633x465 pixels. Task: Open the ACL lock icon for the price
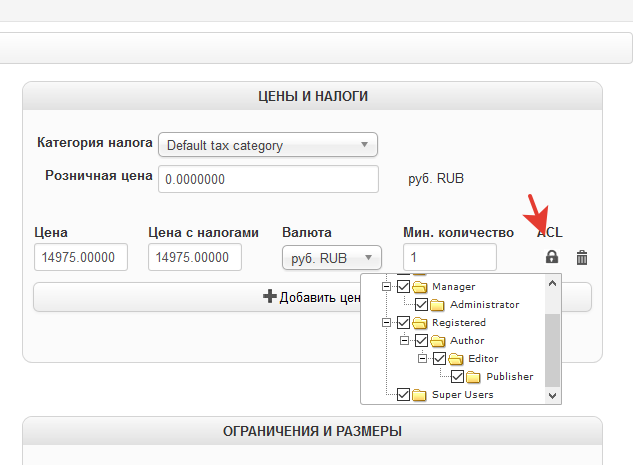point(552,257)
